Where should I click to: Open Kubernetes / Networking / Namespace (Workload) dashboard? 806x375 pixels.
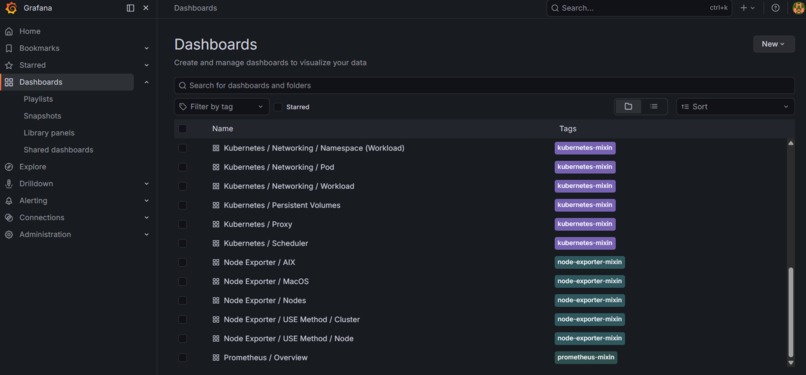tap(314, 148)
